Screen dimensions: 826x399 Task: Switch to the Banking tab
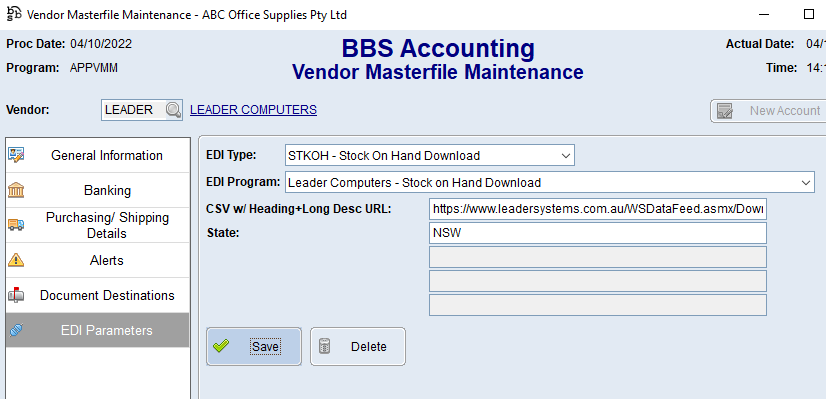pos(98,190)
